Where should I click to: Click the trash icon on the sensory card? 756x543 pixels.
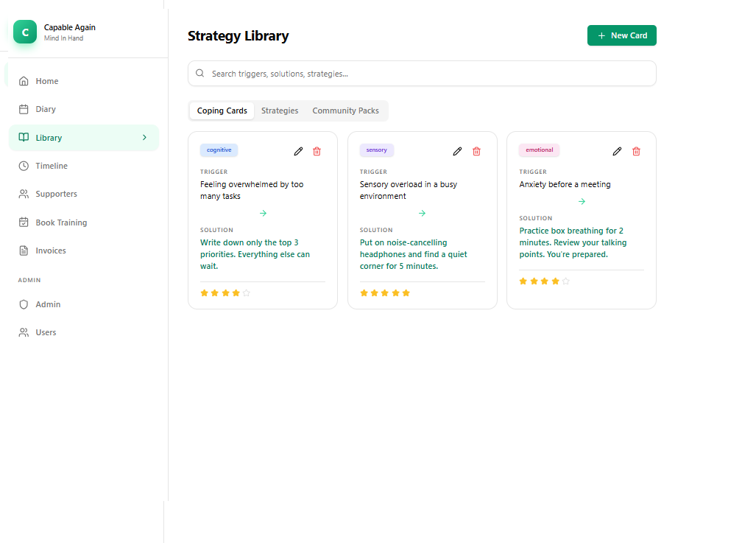click(x=476, y=151)
